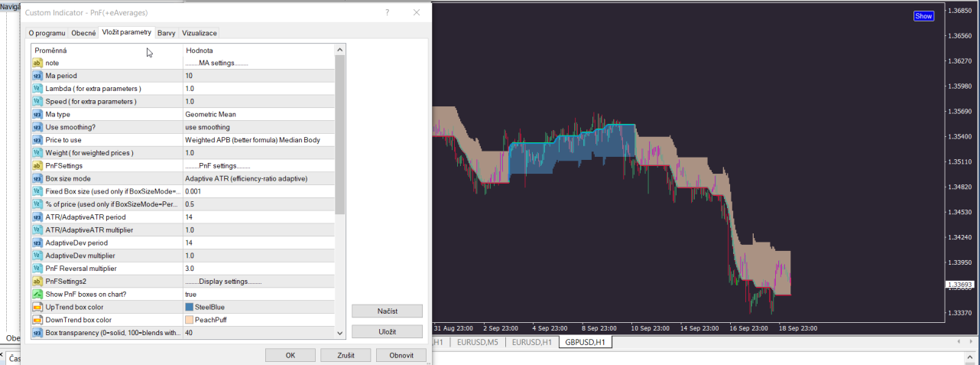980x365 pixels.
Task: Edit the Weight (for weighted prices) value 1.0
Action: [259, 153]
